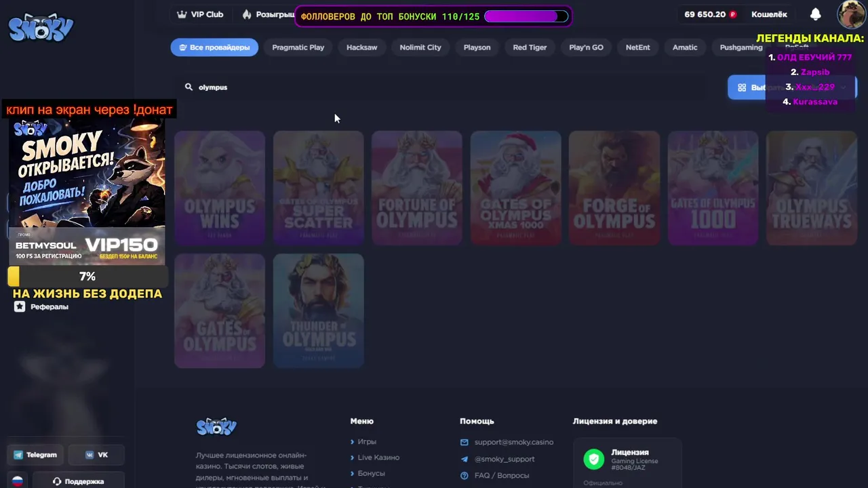Open Live Казино in footer menu

pos(378,457)
